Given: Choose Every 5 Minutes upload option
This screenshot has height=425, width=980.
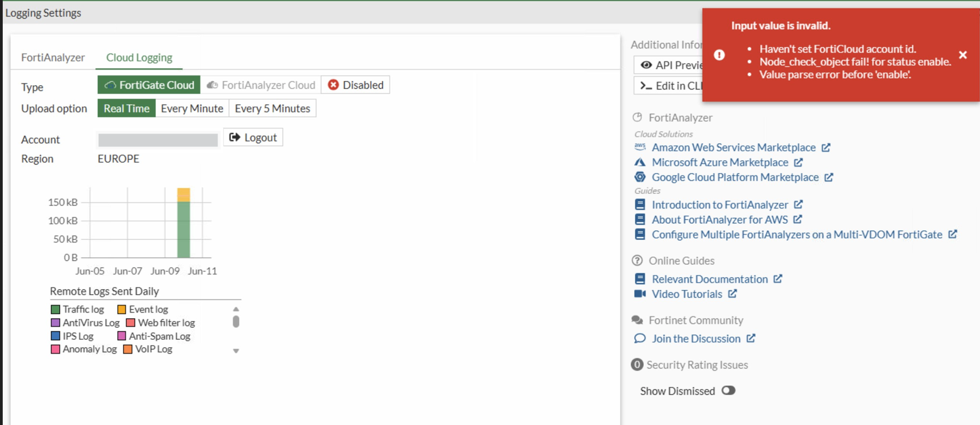Looking at the screenshot, I should tap(272, 109).
